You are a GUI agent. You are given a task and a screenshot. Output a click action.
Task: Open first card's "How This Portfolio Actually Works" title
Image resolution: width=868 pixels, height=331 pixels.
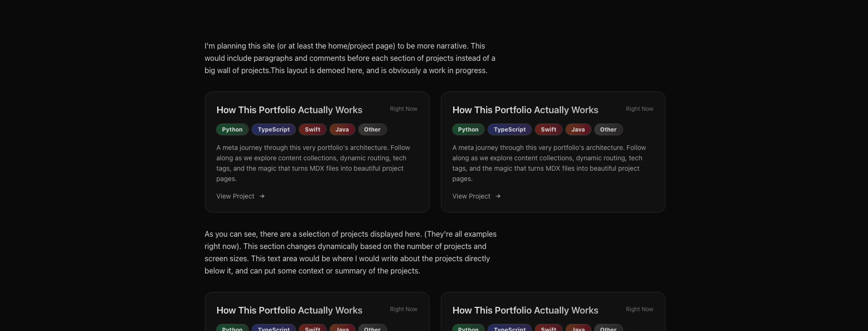tap(289, 110)
